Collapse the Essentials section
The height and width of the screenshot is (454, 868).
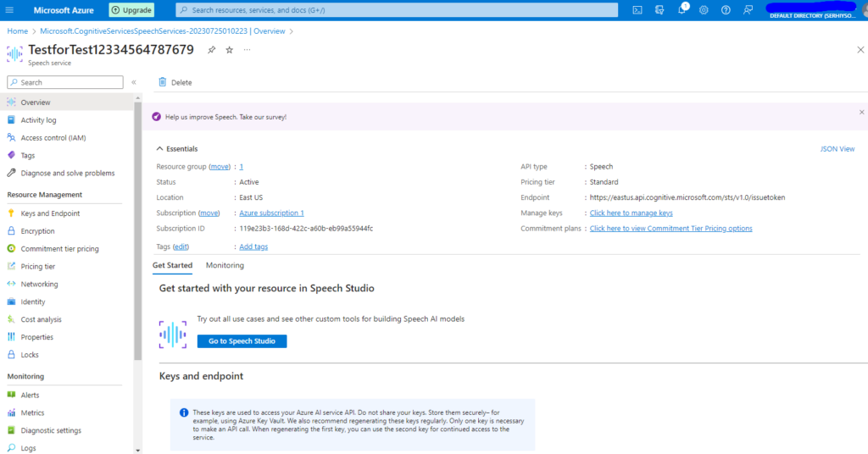tap(159, 149)
